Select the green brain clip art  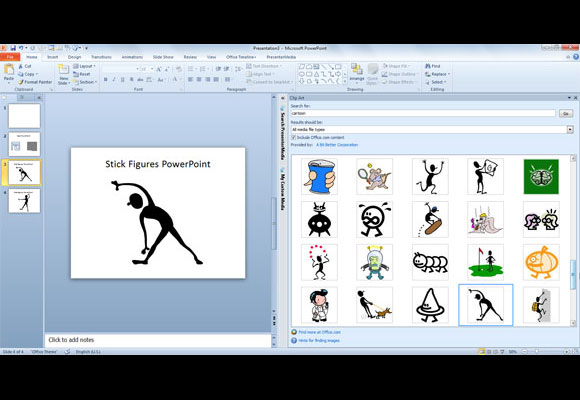pyautogui.click(x=541, y=177)
